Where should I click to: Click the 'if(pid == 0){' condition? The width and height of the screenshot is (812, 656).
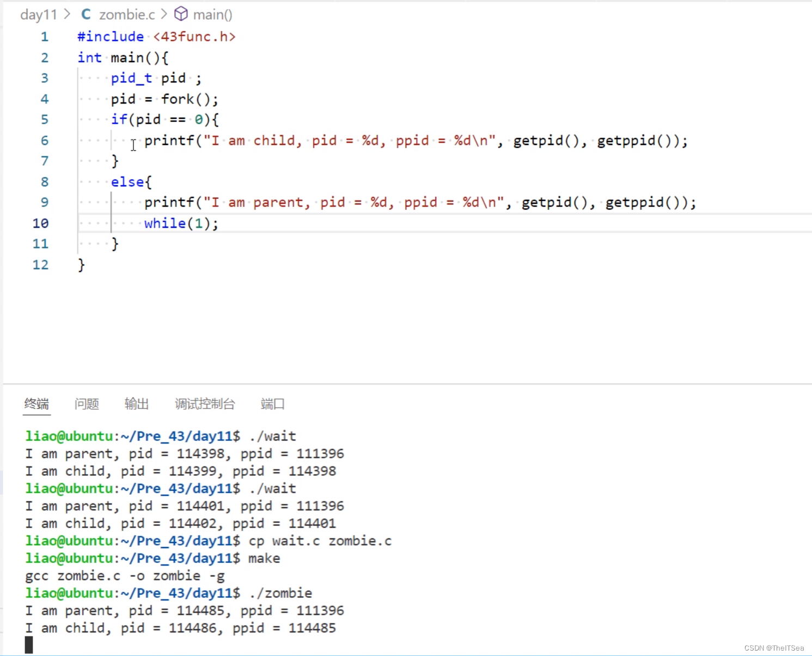164,120
